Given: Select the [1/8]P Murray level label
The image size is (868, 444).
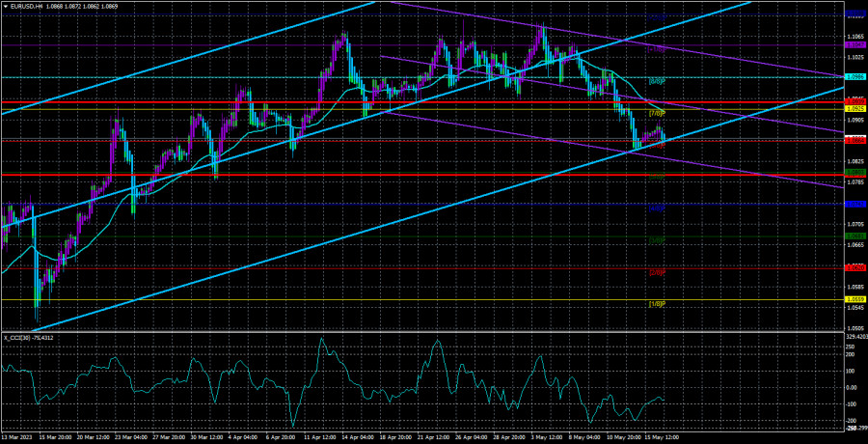Looking at the screenshot, I should (x=658, y=304).
